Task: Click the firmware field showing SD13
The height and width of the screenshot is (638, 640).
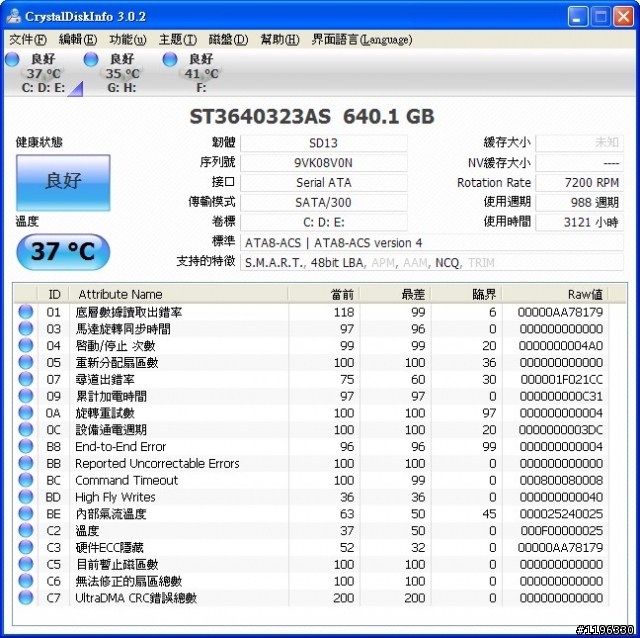Action: tap(324, 143)
